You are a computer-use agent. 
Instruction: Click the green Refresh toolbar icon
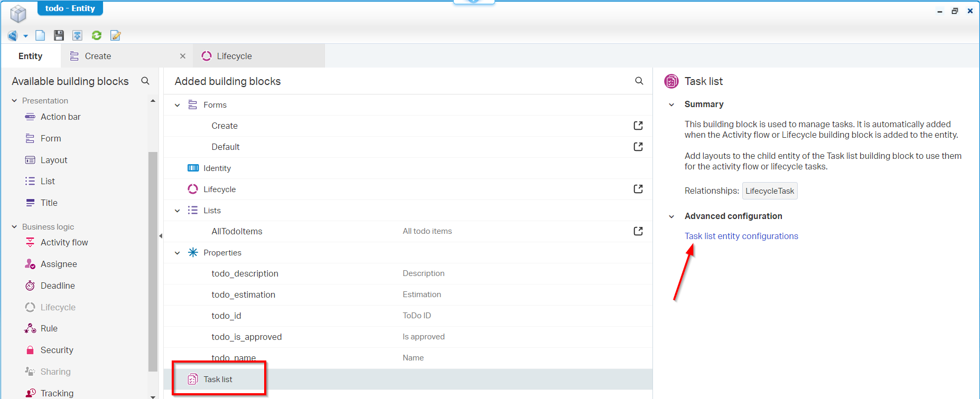tap(97, 35)
